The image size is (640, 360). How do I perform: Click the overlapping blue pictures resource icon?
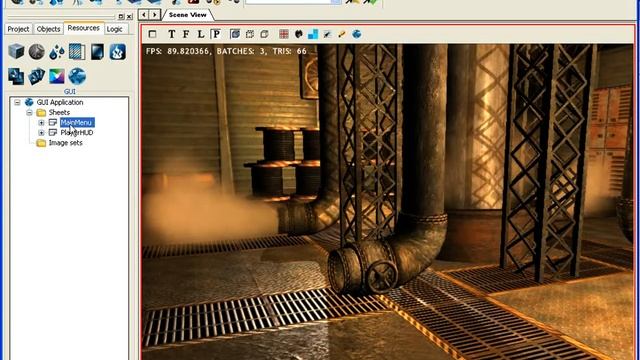pyautogui.click(x=16, y=76)
